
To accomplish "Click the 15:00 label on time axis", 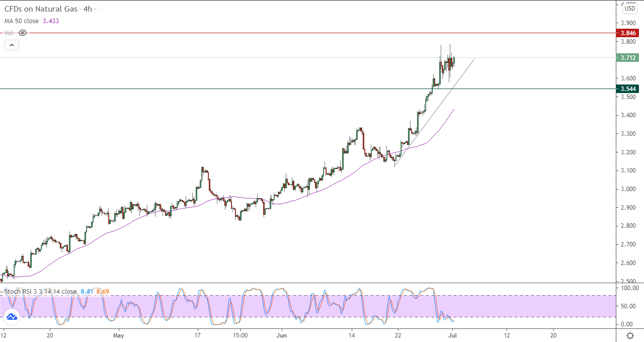I will pyautogui.click(x=240, y=334).
